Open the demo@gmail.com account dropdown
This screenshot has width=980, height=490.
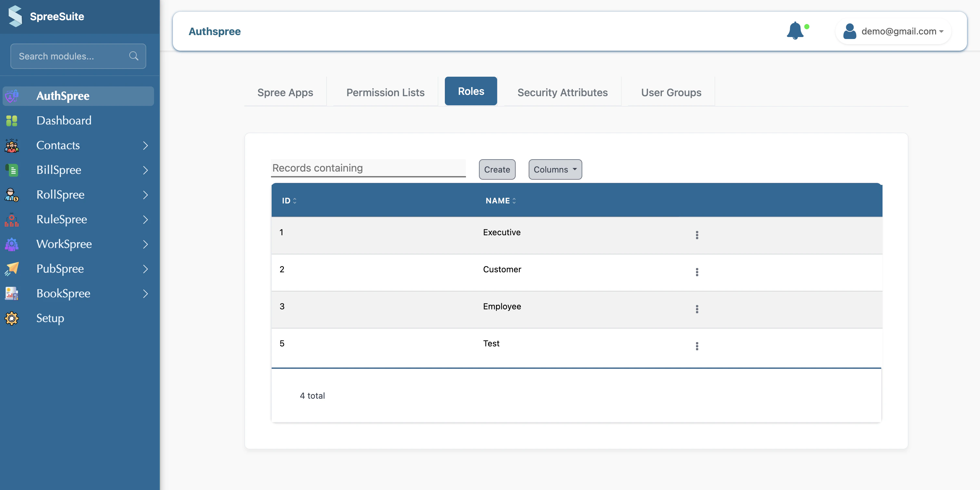coord(893,31)
